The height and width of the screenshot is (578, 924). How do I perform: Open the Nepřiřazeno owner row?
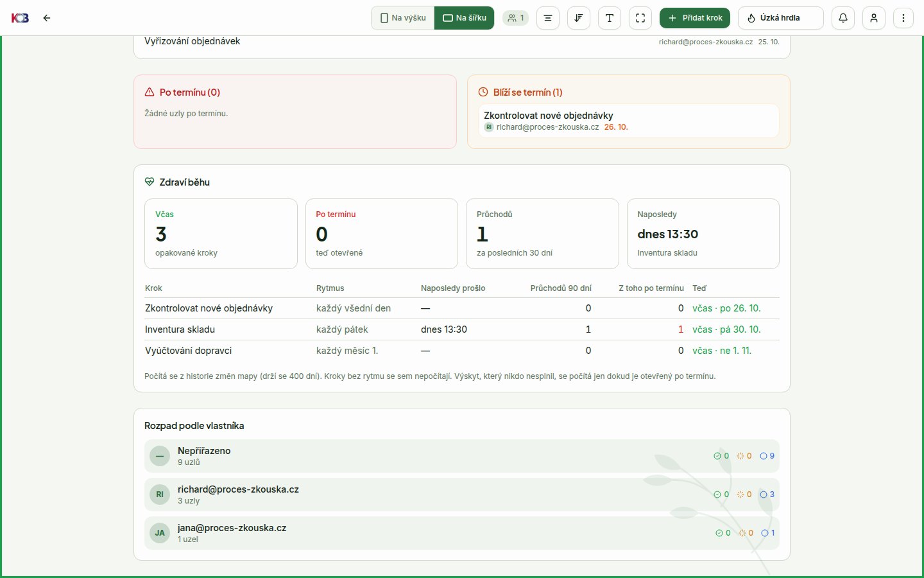(x=462, y=456)
